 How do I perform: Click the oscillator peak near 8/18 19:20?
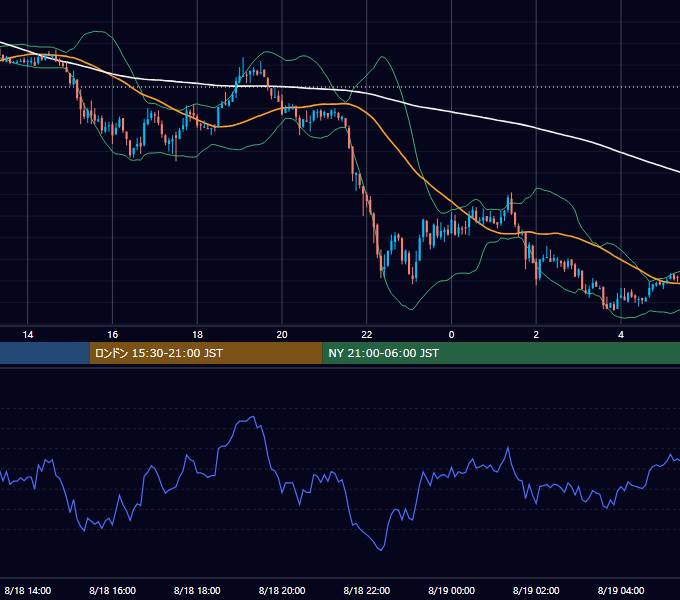point(253,417)
